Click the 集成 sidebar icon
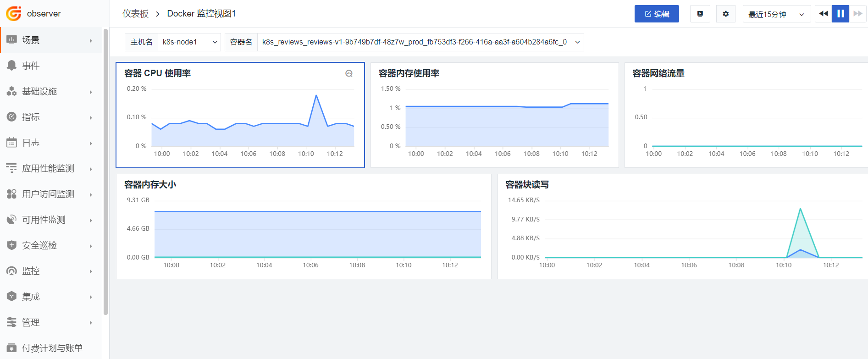Image resolution: width=868 pixels, height=359 pixels. pyautogui.click(x=12, y=297)
